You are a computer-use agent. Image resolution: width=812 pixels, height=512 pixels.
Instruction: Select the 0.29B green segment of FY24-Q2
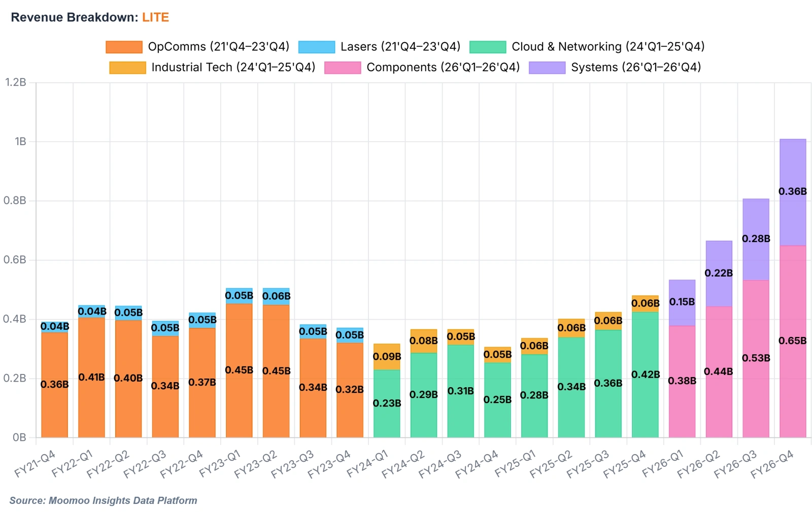point(424,395)
